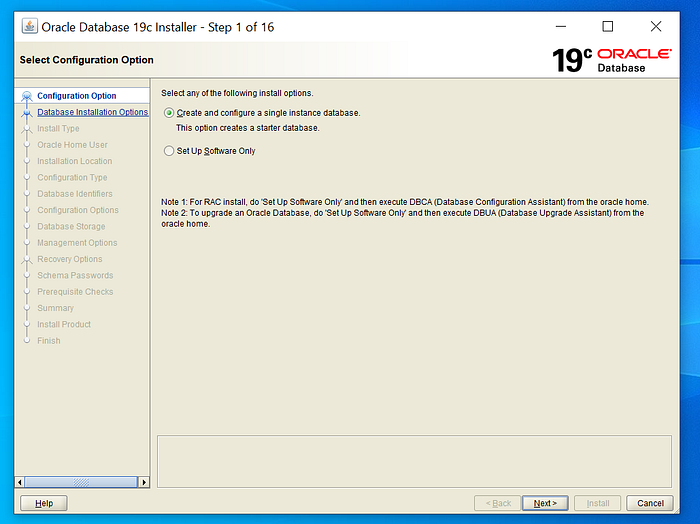Click the sidebar horizontal scrollbar thumb
This screenshot has width=700, height=524.
point(81,482)
